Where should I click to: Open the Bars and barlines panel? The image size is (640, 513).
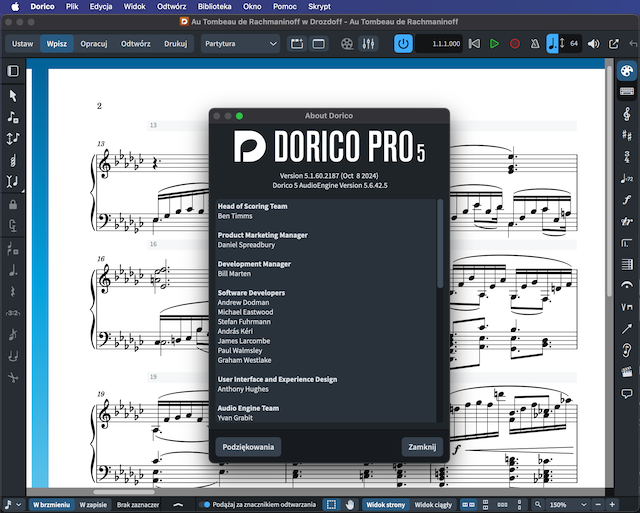pos(627,264)
